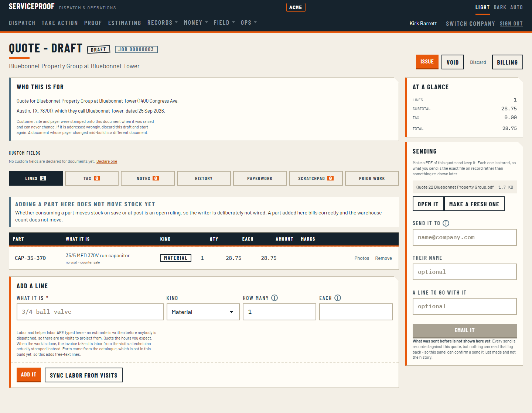
Task: Set theme to Auto
Action: pos(516,7)
